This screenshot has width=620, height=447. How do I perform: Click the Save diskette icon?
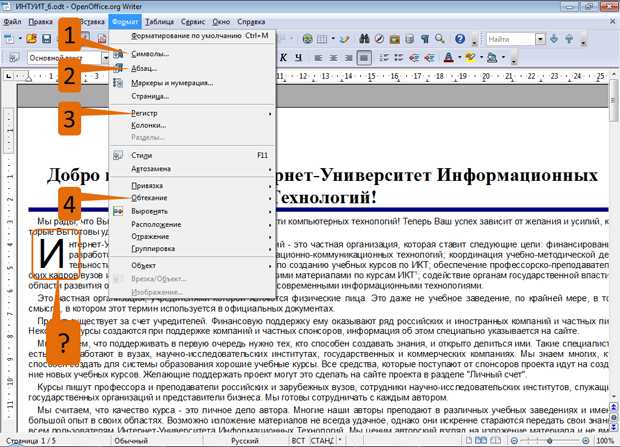point(47,39)
